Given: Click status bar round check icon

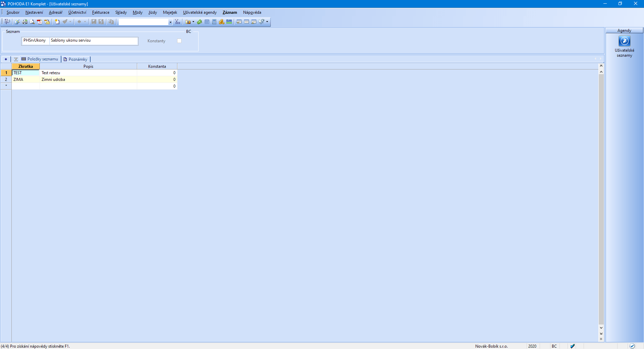Looking at the screenshot, I should pyautogui.click(x=632, y=346).
